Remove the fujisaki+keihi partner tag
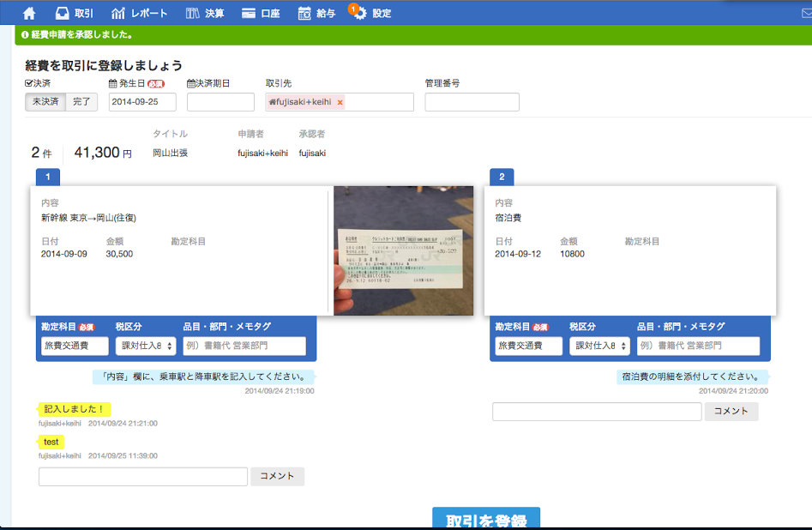The width and height of the screenshot is (812, 530). pyautogui.click(x=340, y=102)
